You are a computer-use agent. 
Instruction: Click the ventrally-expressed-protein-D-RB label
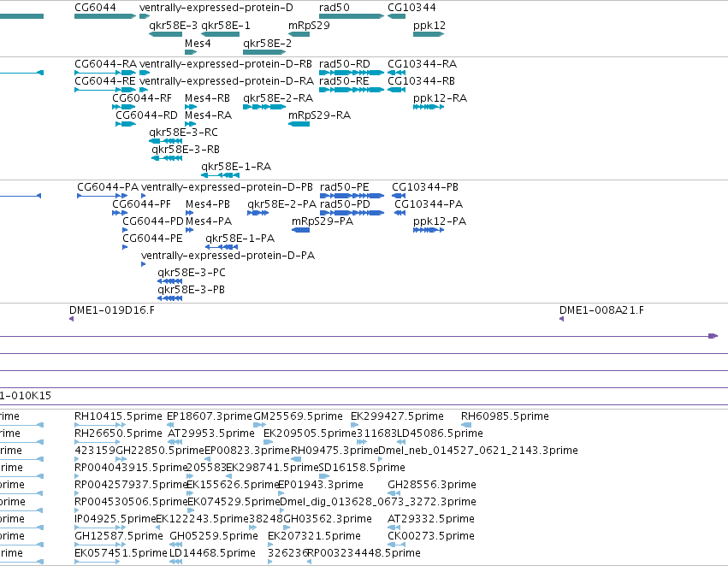click(226, 64)
